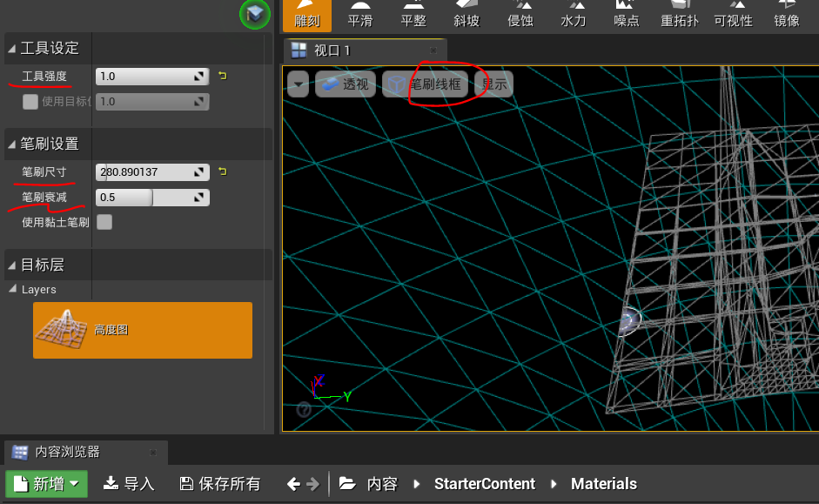Choose the 平整 flatten tool
819x504 pixels.
pos(413,15)
